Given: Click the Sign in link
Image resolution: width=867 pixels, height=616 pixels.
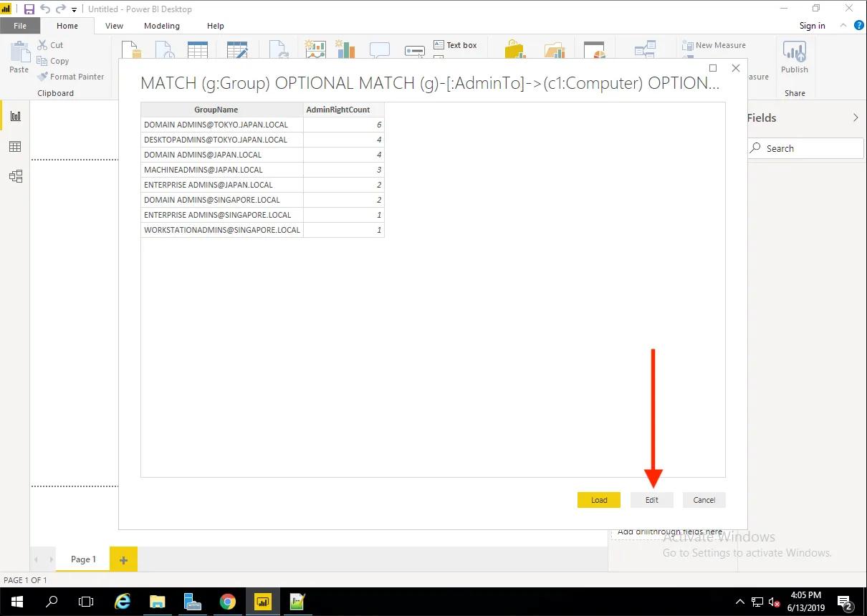Looking at the screenshot, I should 812,26.
